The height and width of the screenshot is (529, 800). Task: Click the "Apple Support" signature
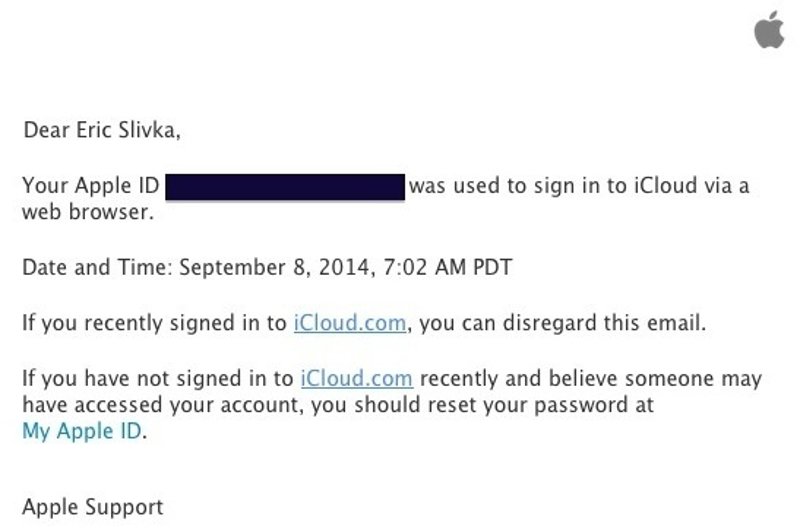tap(93, 506)
